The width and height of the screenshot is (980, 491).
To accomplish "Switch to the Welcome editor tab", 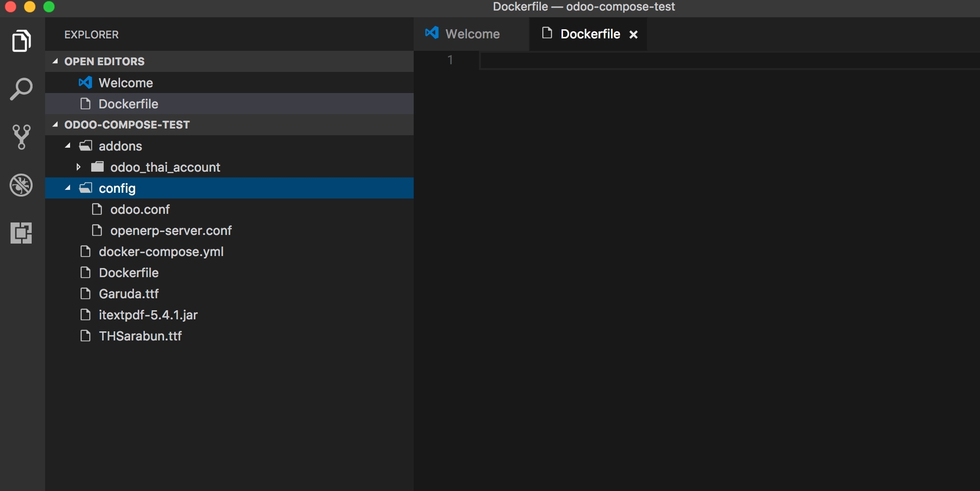I will click(x=471, y=34).
